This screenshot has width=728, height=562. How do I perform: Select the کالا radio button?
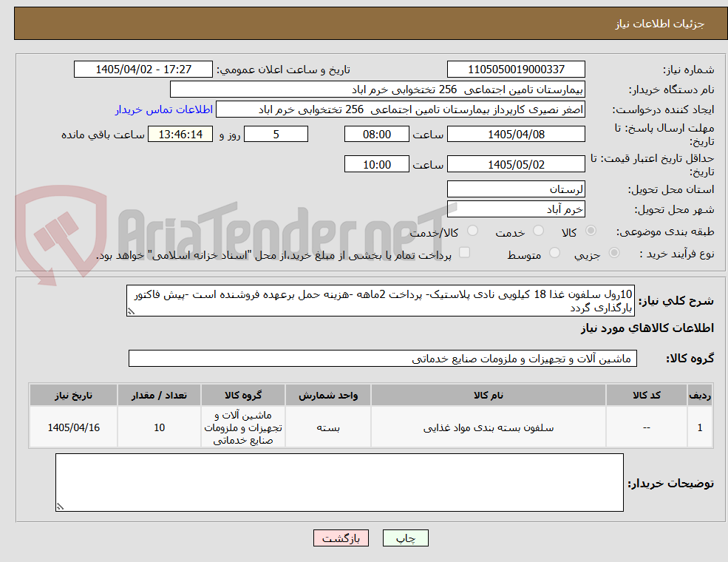(x=591, y=231)
